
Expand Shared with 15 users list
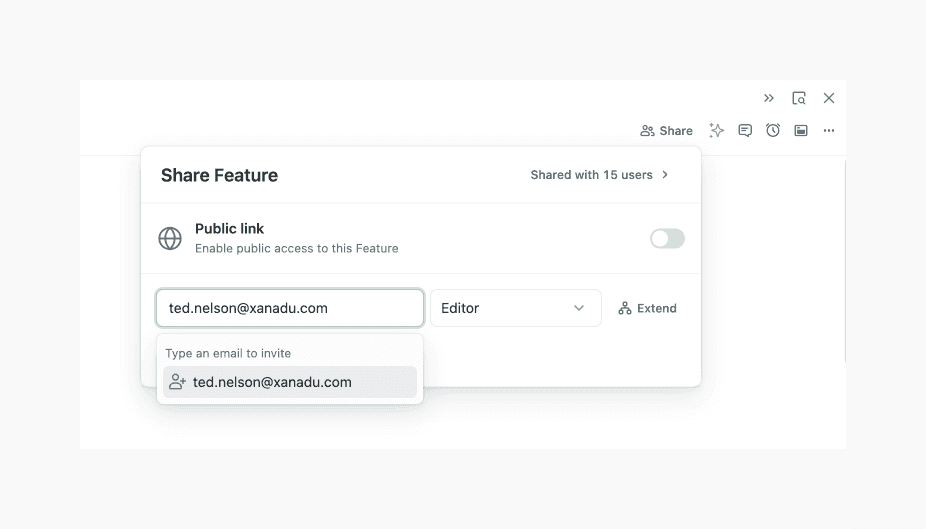(x=600, y=175)
